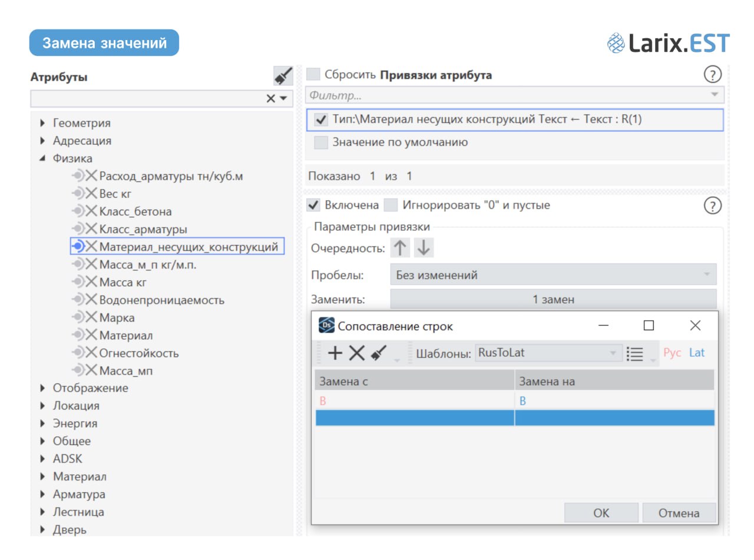Click the Рус button

[x=672, y=353]
